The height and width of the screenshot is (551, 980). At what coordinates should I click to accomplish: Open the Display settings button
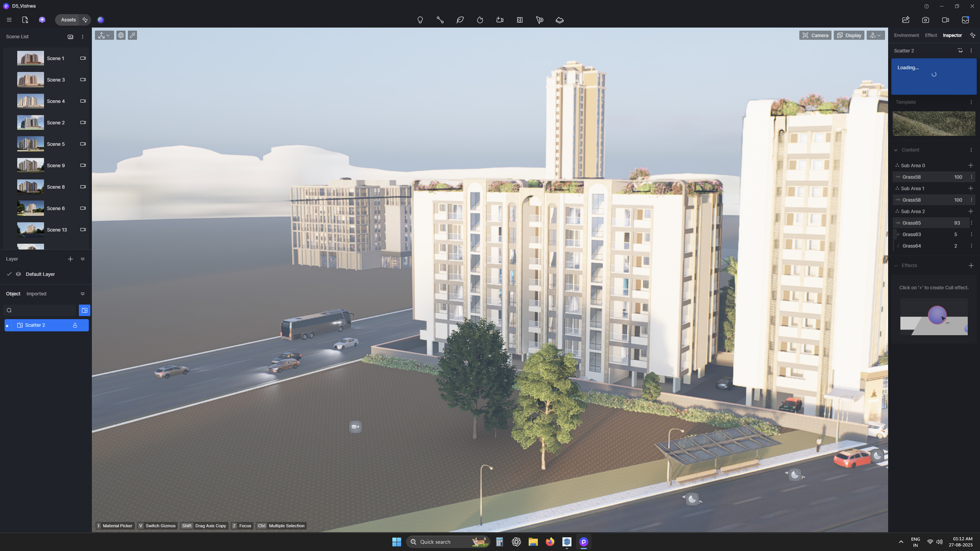click(x=849, y=35)
